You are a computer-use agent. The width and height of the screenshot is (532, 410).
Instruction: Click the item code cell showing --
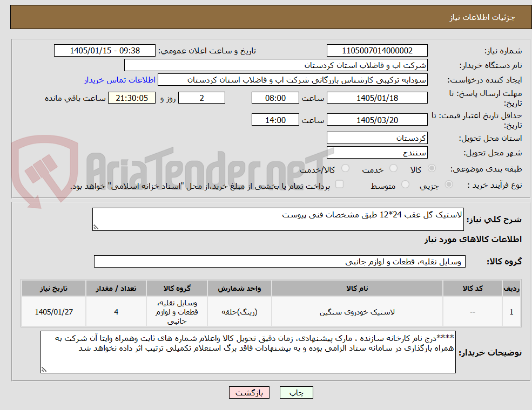[x=472, y=312]
